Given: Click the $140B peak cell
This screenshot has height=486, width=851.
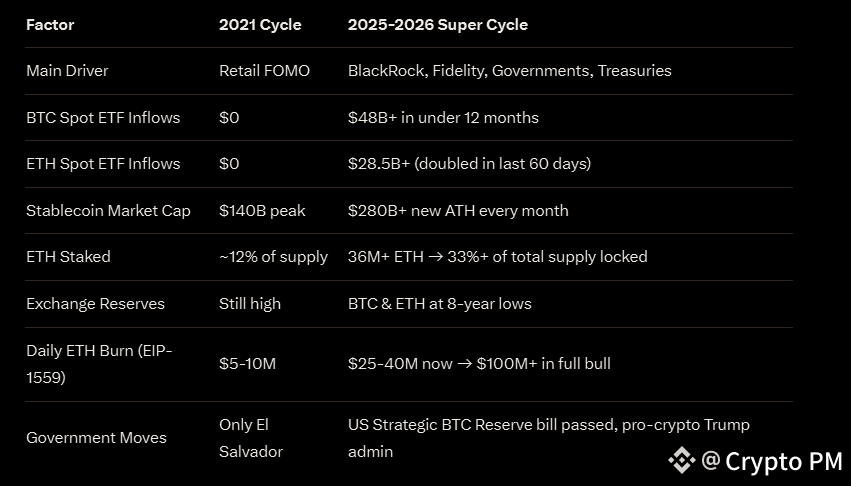Looking at the screenshot, I should click(262, 210).
